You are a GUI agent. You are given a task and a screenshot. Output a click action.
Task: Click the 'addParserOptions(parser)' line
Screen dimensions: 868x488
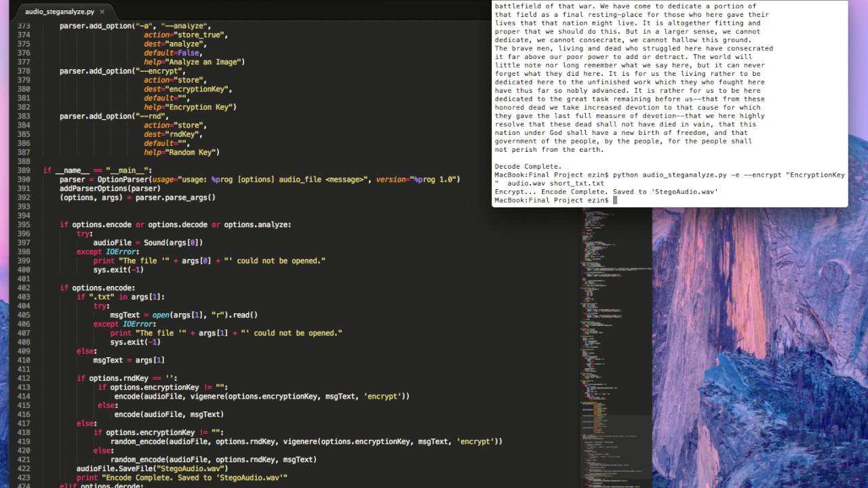110,188
